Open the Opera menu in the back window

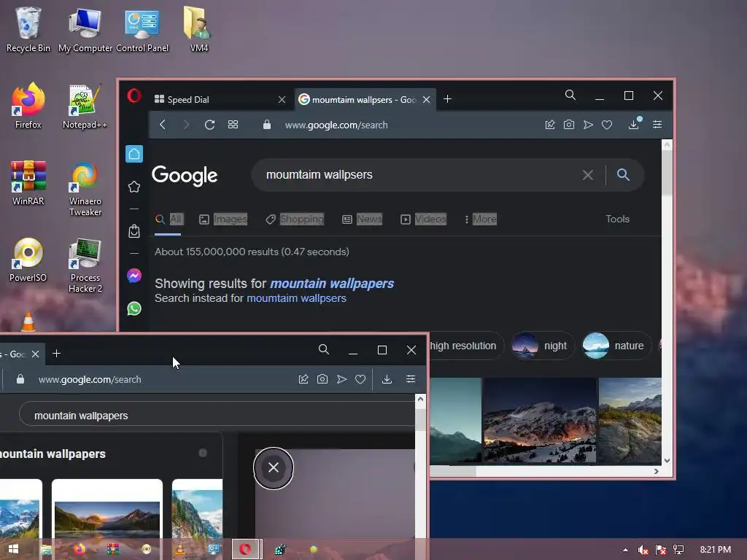click(134, 96)
